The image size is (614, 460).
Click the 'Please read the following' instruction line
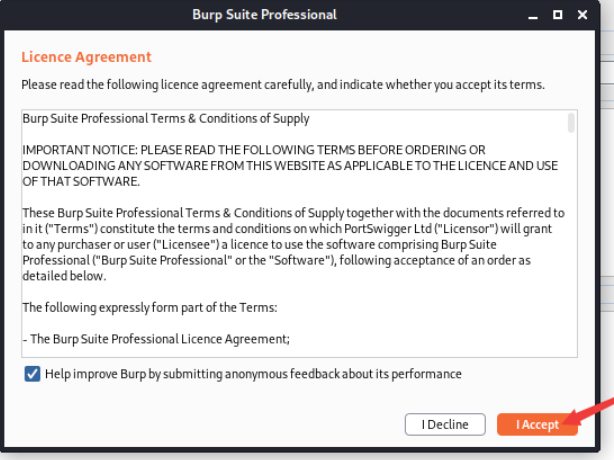pos(283,85)
